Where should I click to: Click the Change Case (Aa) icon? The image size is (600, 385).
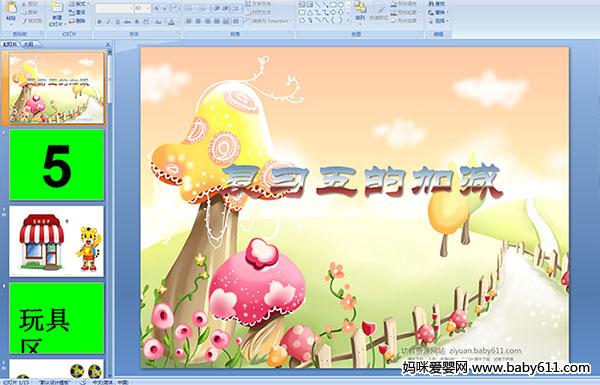coord(158,22)
